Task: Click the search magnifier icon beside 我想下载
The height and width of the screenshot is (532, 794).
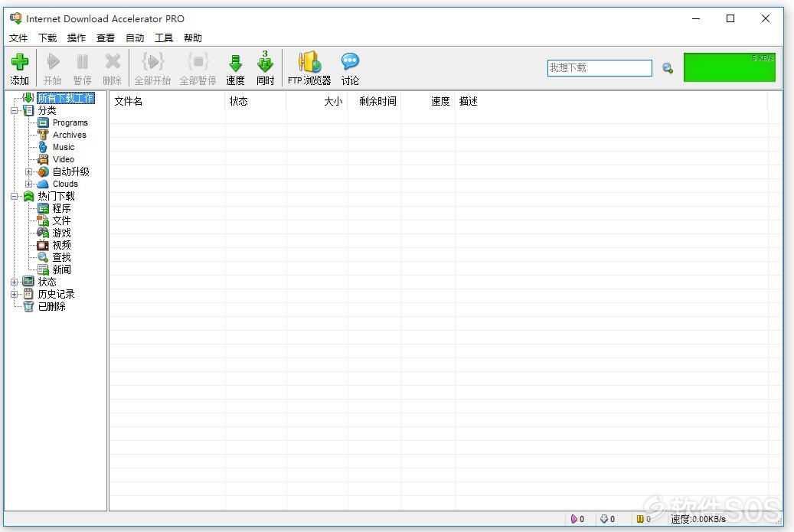Action: point(668,68)
